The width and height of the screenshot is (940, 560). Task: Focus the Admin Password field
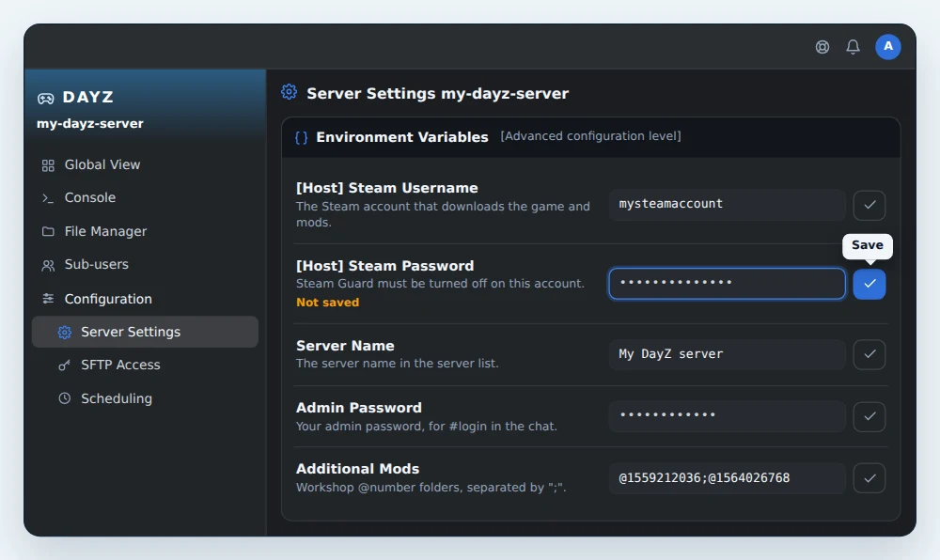tap(728, 415)
